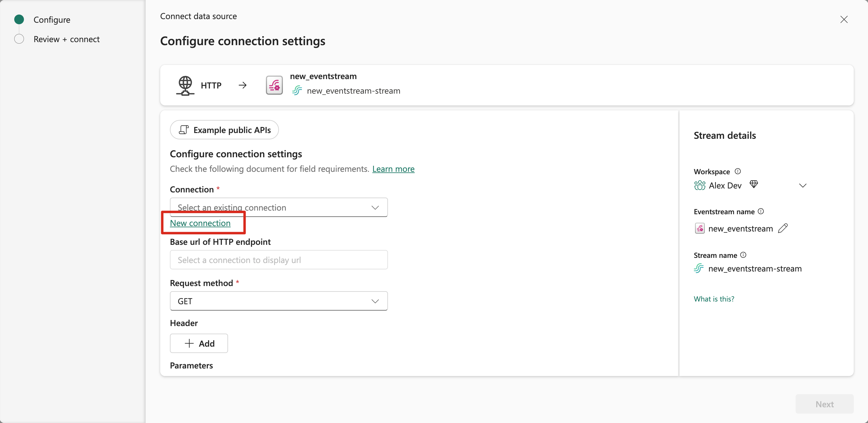Add a new Header entry
Screen dimensions: 868x423
click(199, 343)
